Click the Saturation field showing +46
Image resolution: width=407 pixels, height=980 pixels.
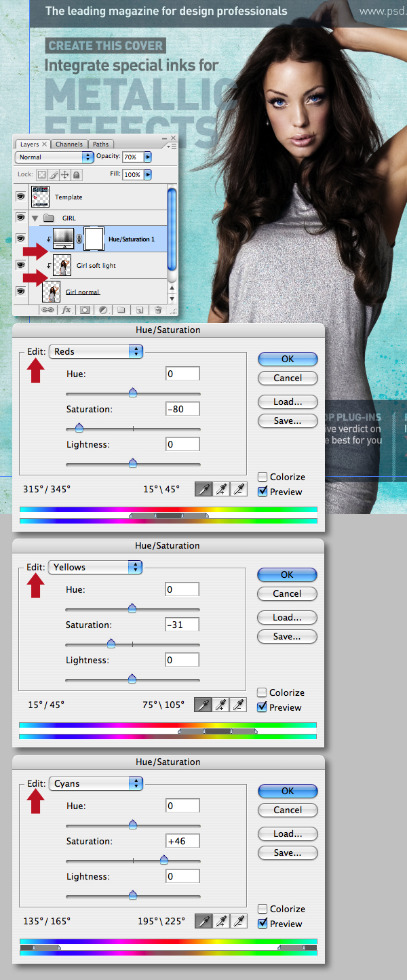pyautogui.click(x=183, y=841)
